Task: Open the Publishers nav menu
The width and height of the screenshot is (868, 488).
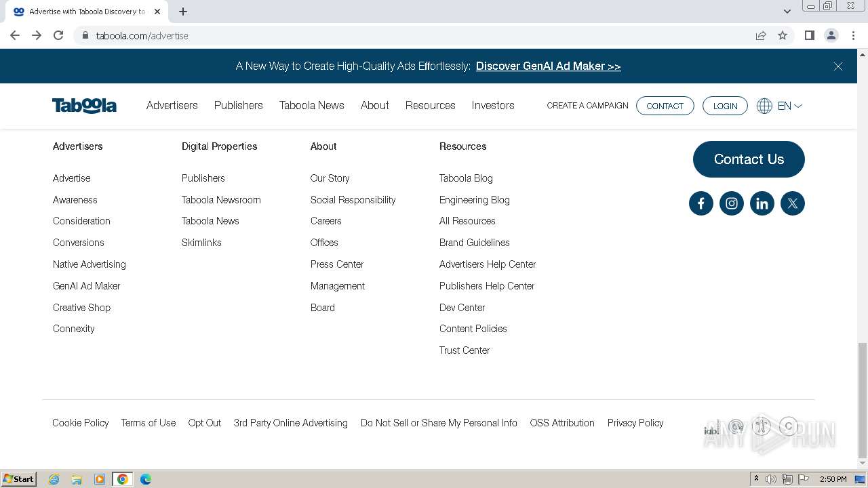Action: tap(239, 106)
